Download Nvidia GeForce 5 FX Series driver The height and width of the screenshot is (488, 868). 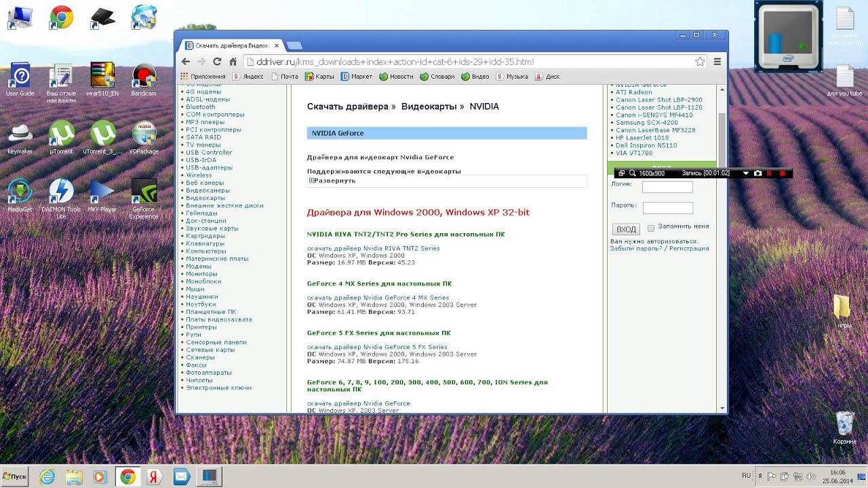(x=377, y=347)
